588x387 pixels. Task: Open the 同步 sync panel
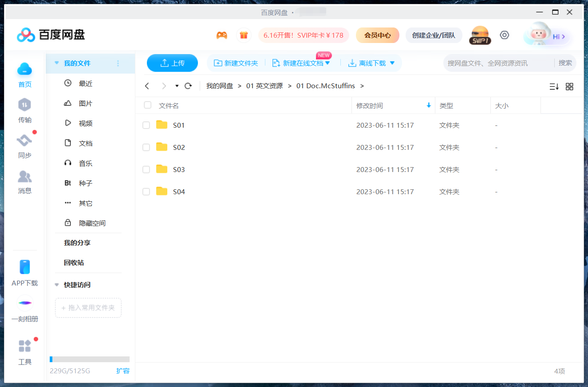pos(24,146)
